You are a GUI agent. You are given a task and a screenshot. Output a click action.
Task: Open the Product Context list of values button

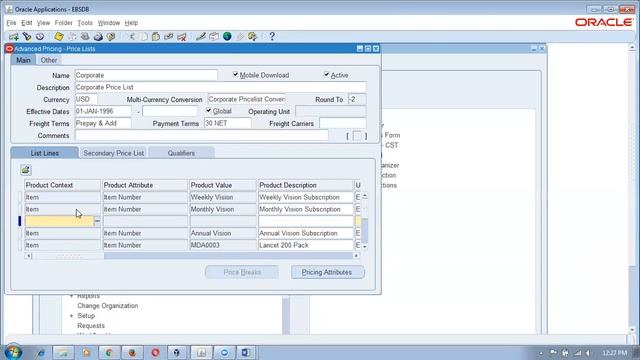tap(97, 221)
